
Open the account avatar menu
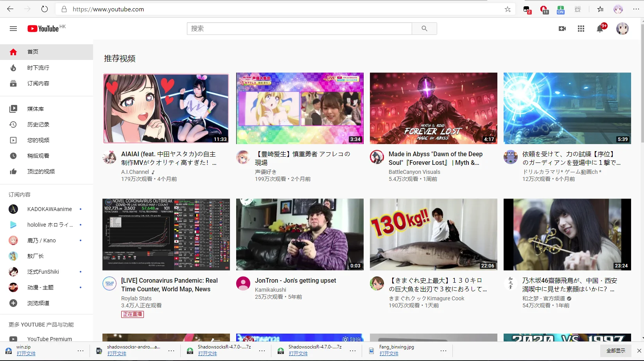click(x=622, y=29)
